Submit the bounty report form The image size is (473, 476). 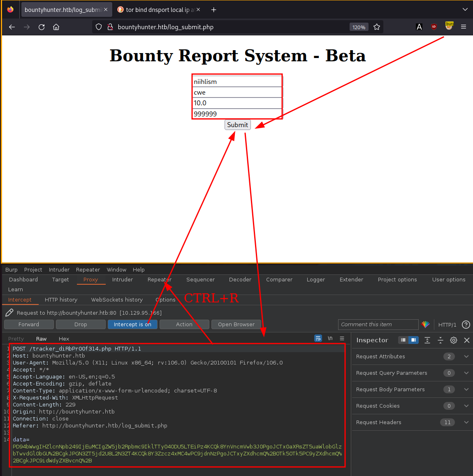pos(238,125)
